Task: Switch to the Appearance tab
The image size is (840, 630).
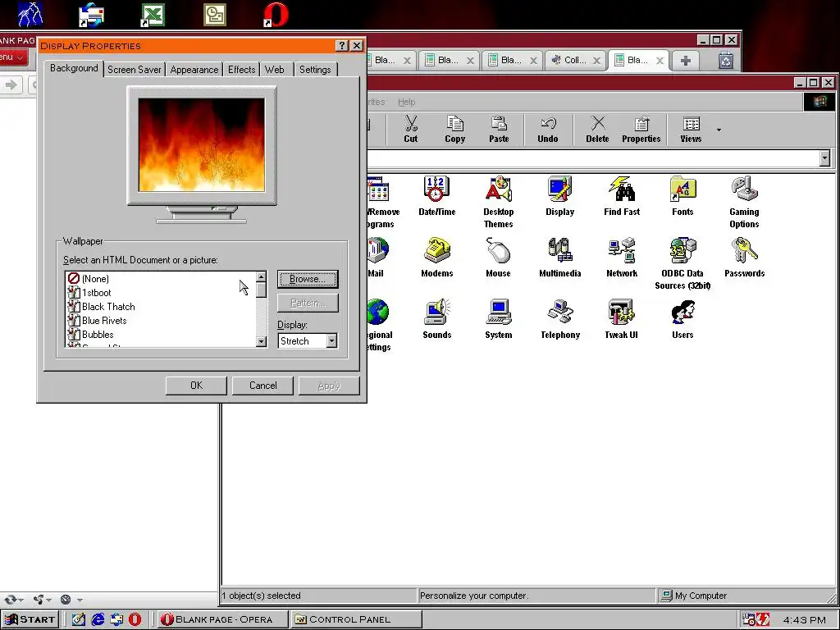Action: point(194,70)
